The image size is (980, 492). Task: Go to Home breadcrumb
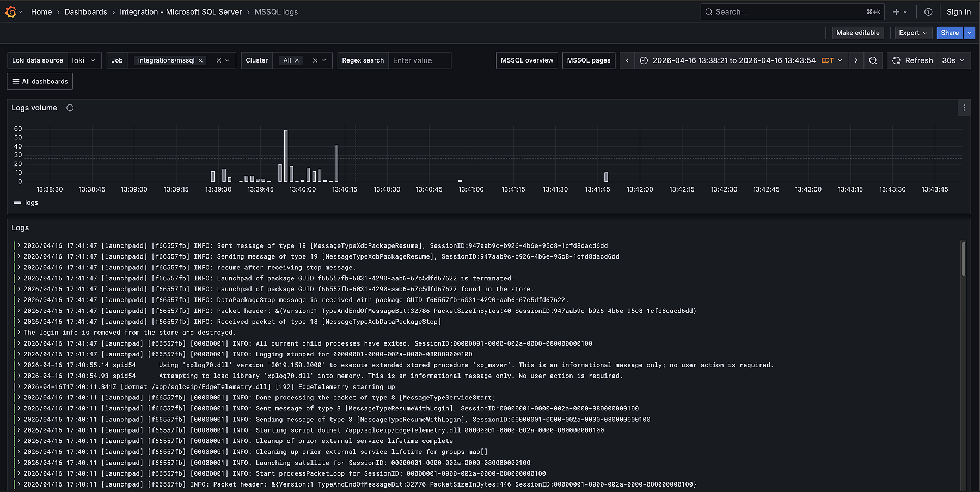pos(41,11)
